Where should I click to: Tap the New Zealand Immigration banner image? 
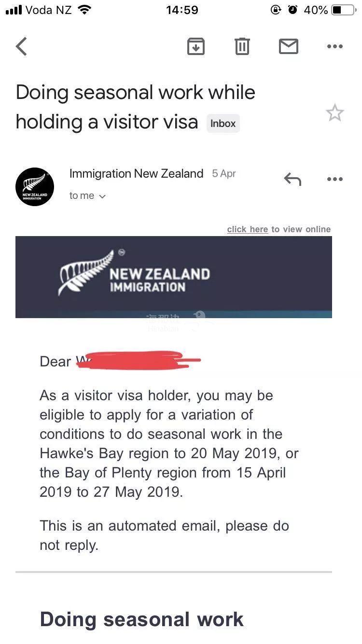click(x=174, y=277)
